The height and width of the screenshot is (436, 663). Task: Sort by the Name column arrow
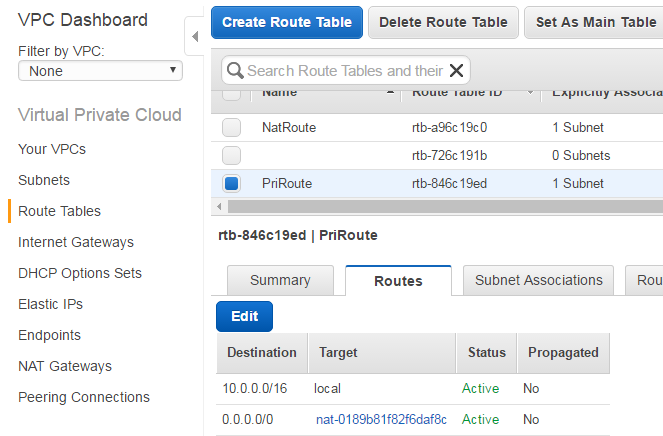(x=390, y=93)
